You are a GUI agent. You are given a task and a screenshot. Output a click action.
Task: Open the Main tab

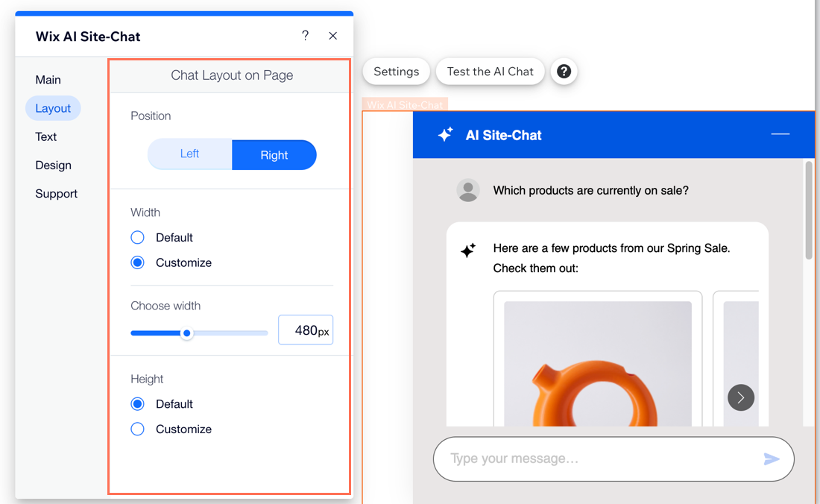point(48,80)
